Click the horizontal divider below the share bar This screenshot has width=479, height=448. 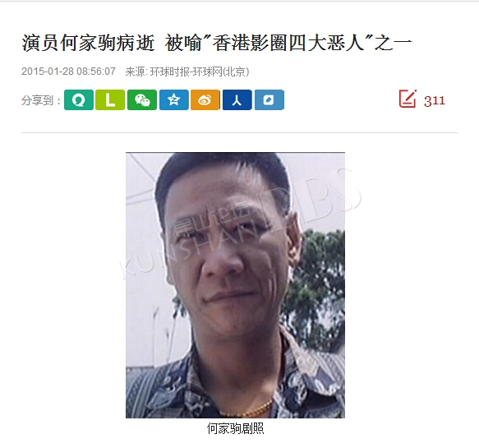[x=239, y=132]
